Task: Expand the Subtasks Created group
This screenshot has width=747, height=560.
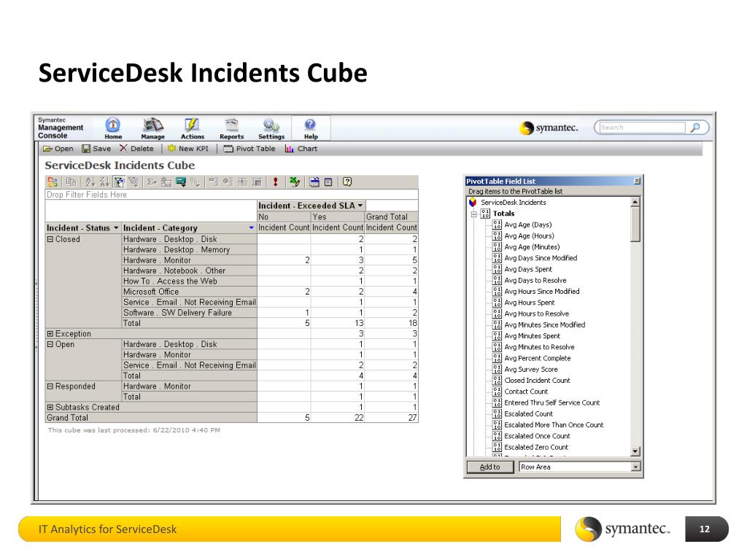Action: (x=50, y=407)
